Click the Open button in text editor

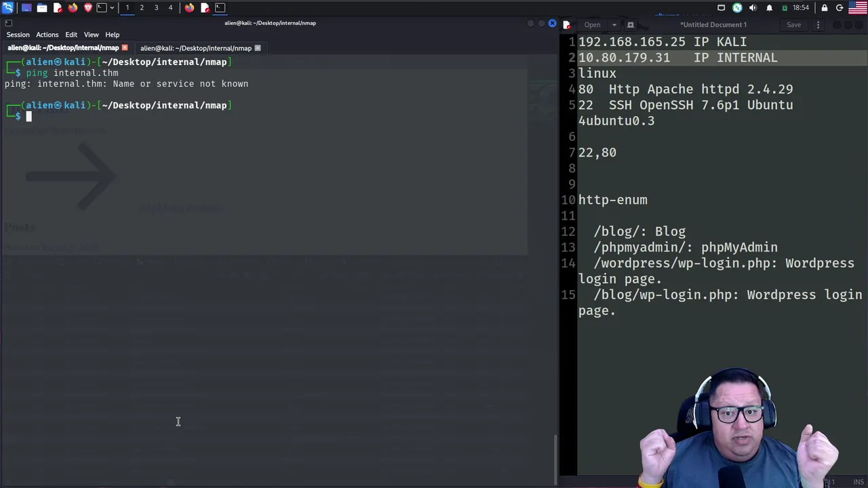pos(592,25)
